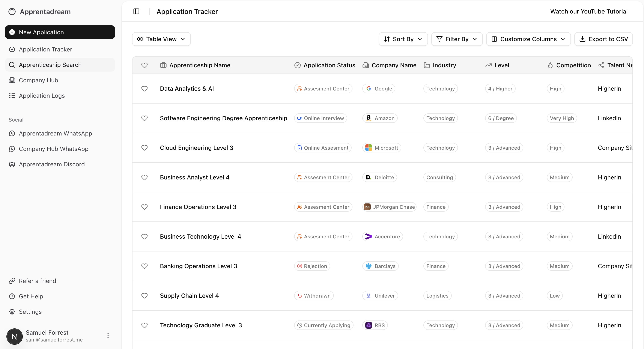Click the Export to CSV button
The height and width of the screenshot is (349, 644).
tap(603, 39)
